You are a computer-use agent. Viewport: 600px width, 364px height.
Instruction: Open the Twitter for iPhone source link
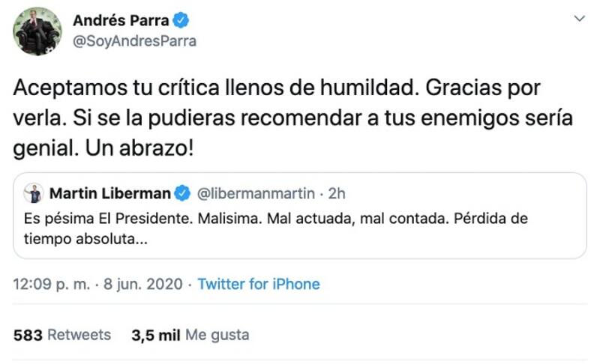coord(259,285)
